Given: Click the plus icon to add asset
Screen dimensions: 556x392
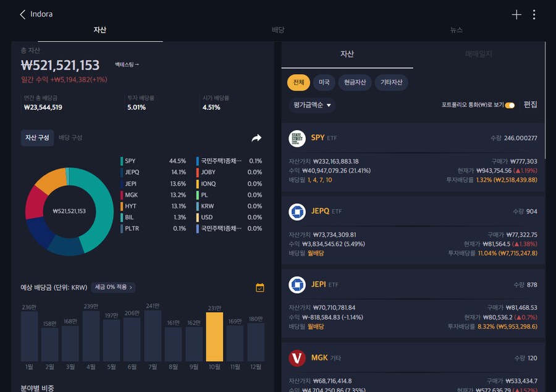Looking at the screenshot, I should coord(516,15).
